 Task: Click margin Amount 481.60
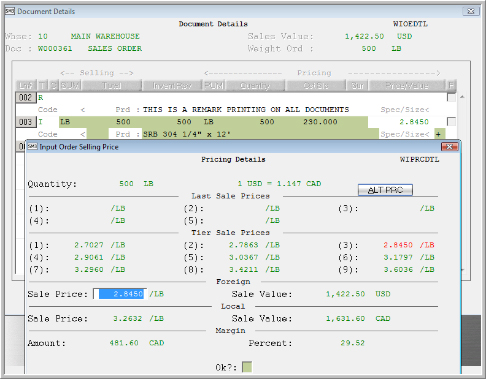pyautogui.click(x=124, y=343)
